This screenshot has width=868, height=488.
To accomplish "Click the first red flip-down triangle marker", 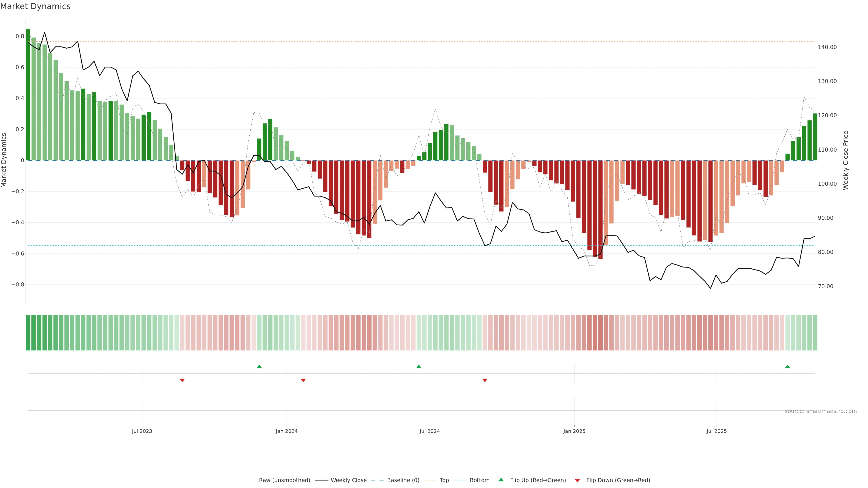I will click(182, 380).
